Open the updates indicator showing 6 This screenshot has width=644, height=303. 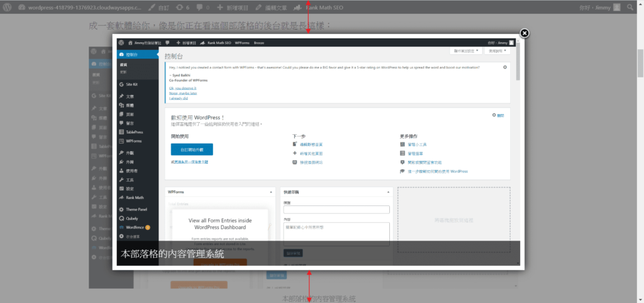click(x=182, y=7)
